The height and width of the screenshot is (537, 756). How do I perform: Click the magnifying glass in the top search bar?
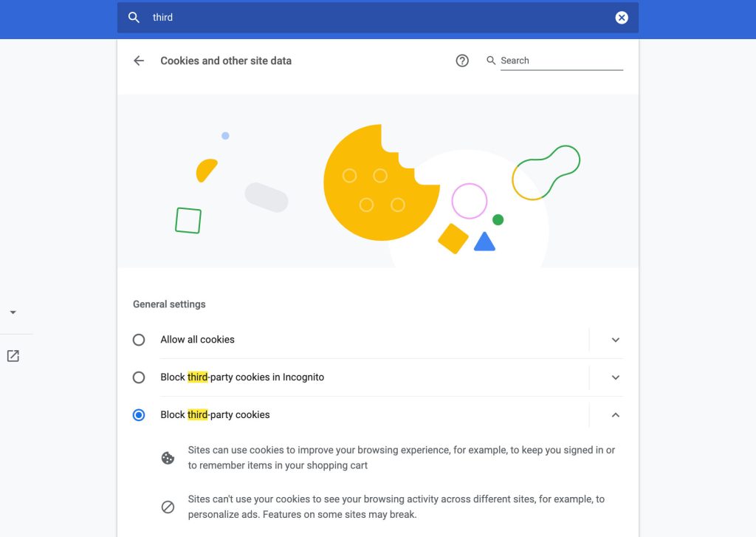point(133,17)
